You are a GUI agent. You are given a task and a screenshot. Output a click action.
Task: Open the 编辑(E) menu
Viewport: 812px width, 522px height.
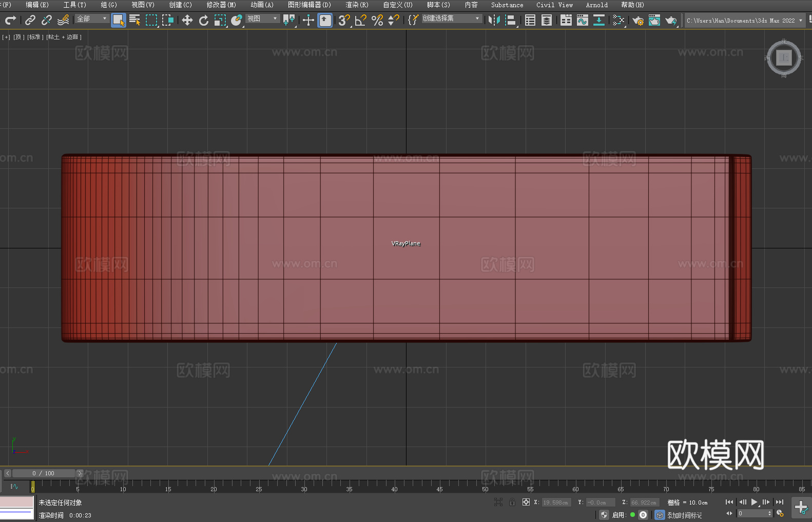(37, 5)
